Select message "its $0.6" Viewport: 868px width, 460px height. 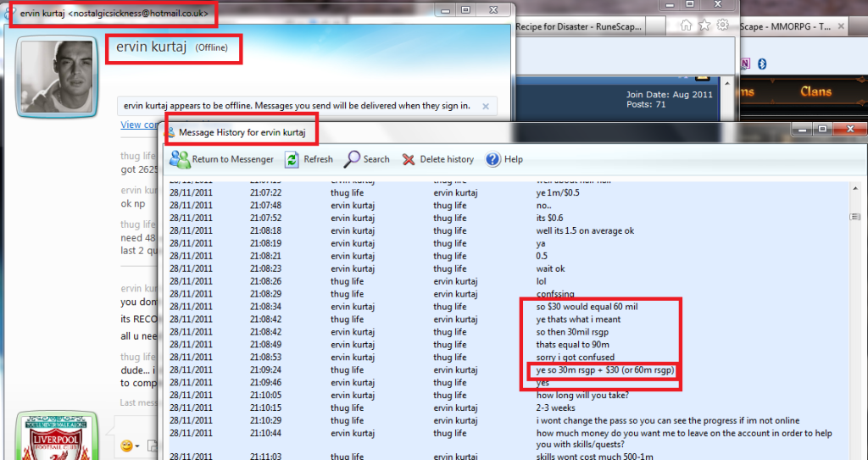(549, 218)
